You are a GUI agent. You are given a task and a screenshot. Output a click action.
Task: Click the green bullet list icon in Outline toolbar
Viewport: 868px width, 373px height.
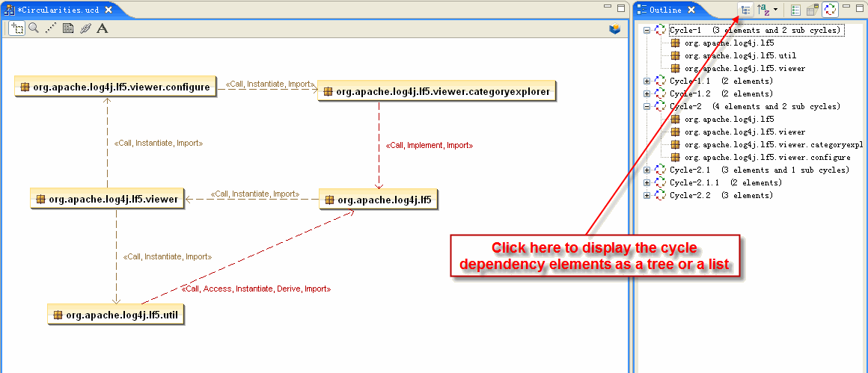pos(796,10)
